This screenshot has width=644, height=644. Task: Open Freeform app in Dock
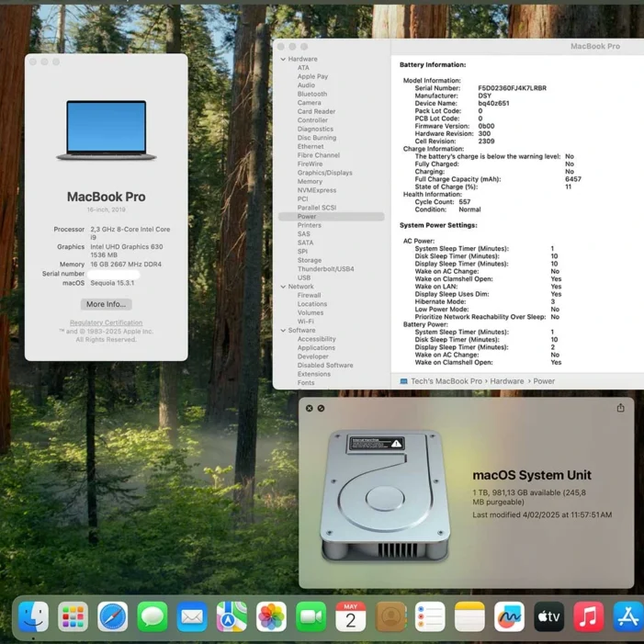tap(509, 616)
